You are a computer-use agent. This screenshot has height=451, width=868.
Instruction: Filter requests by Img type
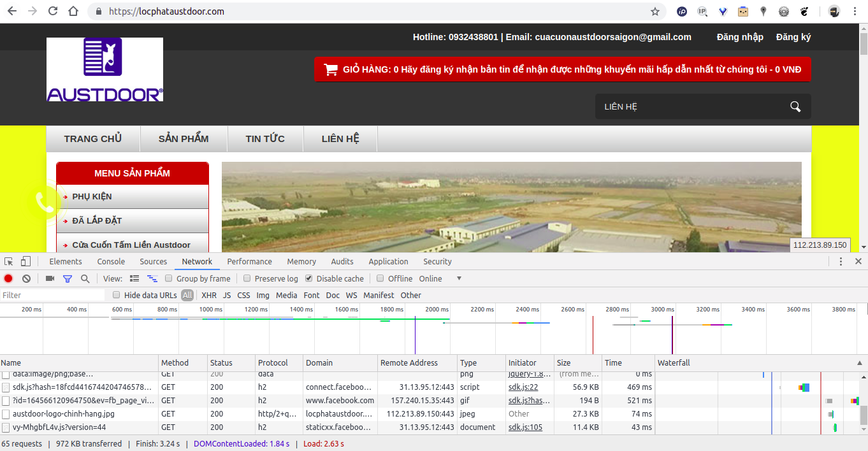click(x=263, y=295)
